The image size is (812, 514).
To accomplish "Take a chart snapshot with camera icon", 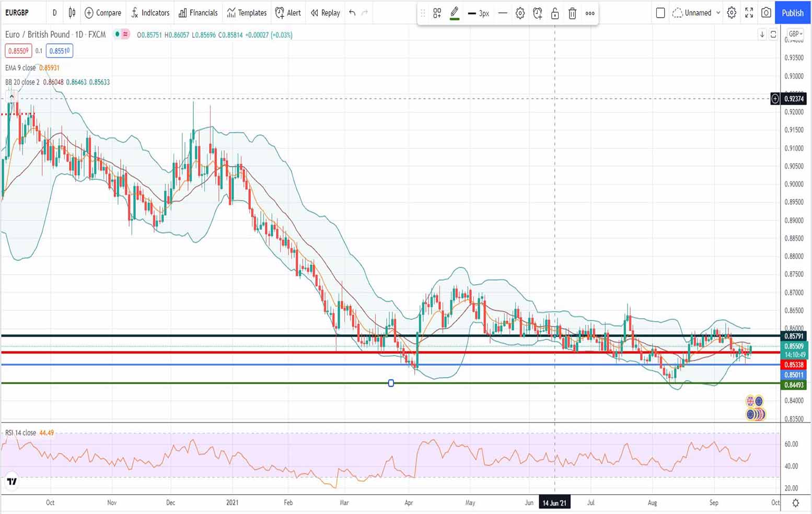I will [766, 13].
